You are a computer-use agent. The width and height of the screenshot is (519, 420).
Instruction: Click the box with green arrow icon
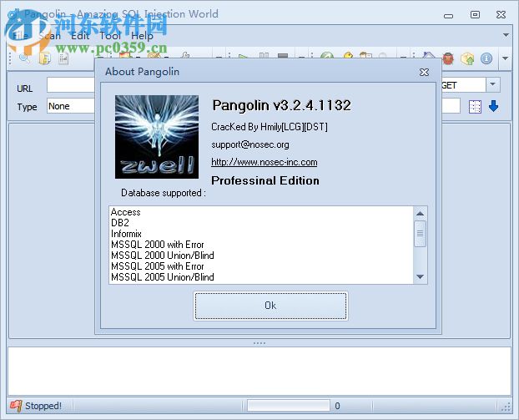click(x=467, y=58)
